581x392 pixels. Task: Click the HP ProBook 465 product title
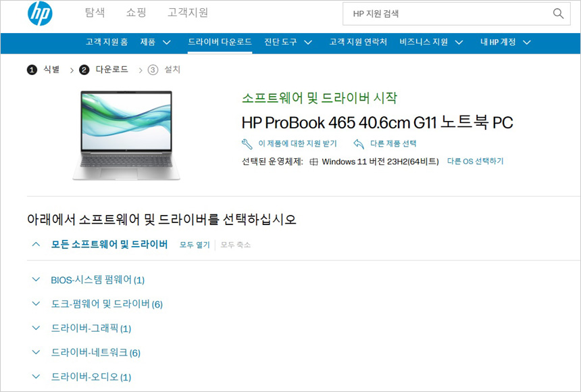pyautogui.click(x=377, y=122)
